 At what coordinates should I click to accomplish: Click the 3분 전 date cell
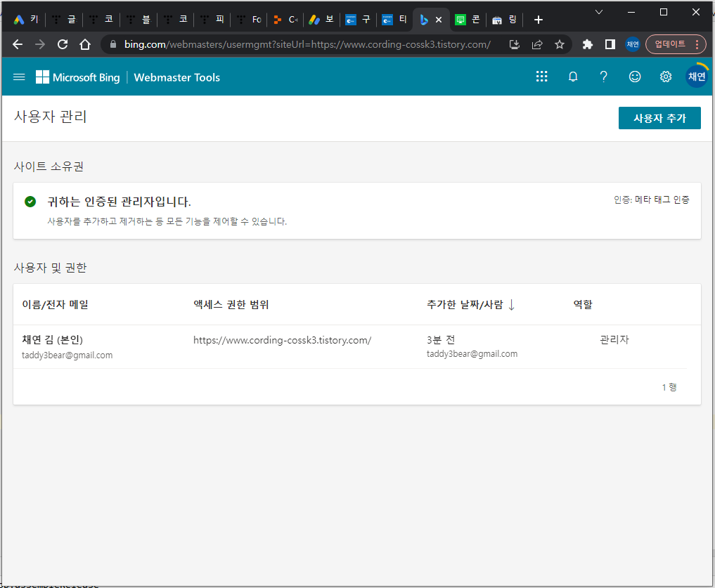coord(441,339)
